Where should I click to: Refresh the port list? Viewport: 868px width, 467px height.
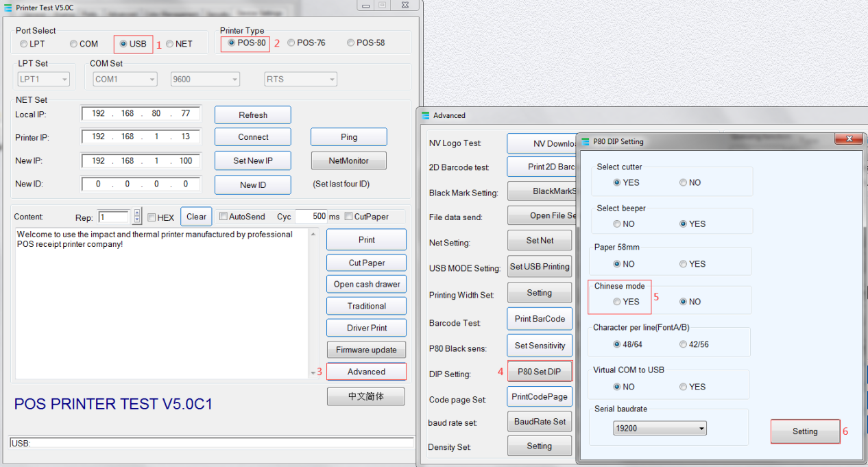[x=252, y=115]
